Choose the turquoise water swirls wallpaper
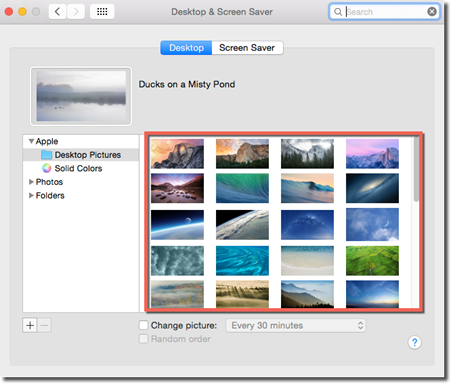Image resolution: width=451 pixels, height=384 pixels. [x=242, y=261]
